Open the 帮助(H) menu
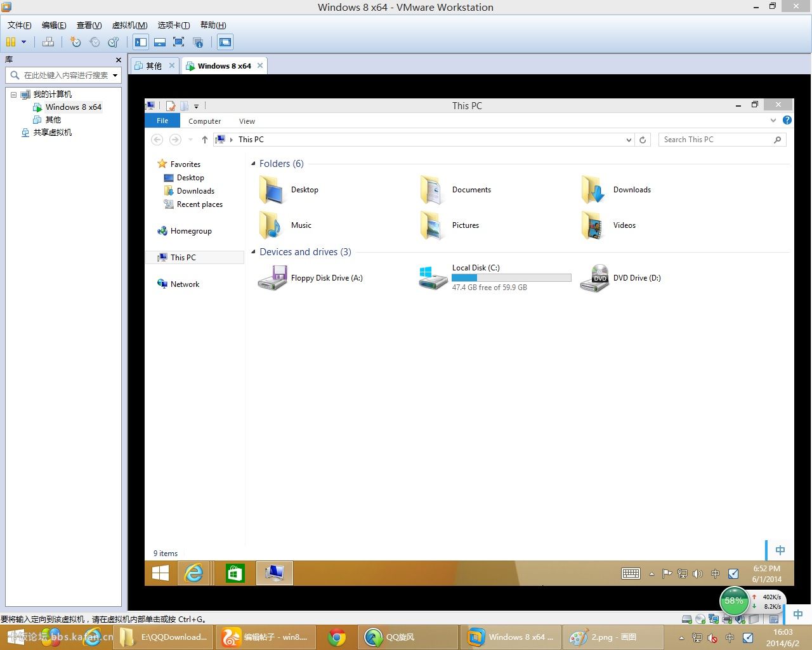 tap(213, 25)
